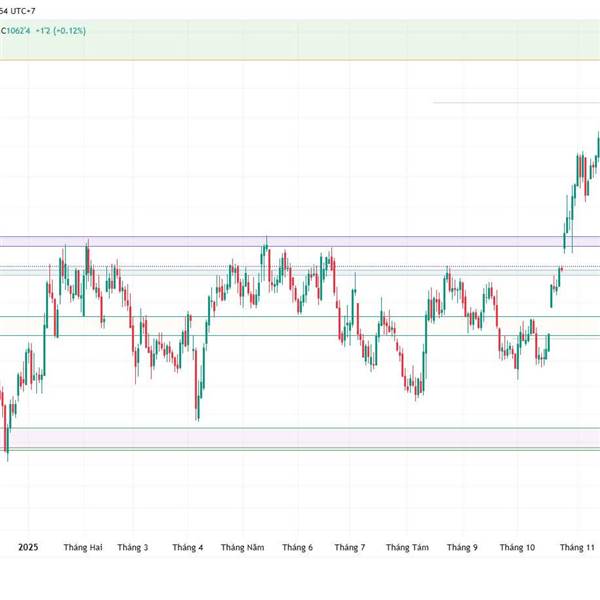Viewport: 600px width, 600px height.
Task: Click the Tháng 10 time axis label
Action: click(517, 547)
